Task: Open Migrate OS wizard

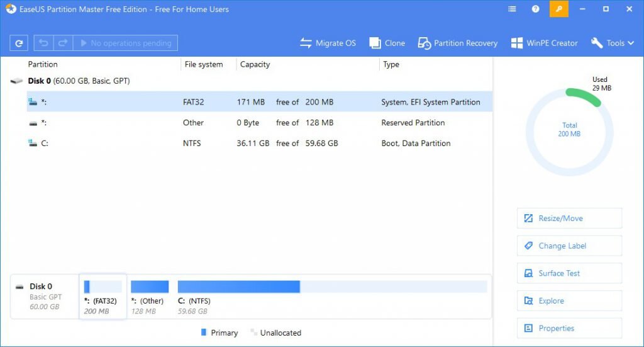Action: 328,43
